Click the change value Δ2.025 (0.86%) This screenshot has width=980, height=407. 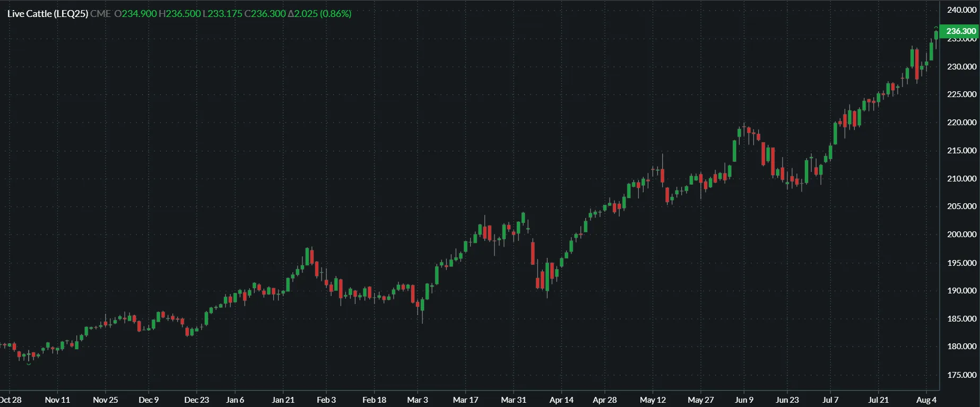(319, 14)
